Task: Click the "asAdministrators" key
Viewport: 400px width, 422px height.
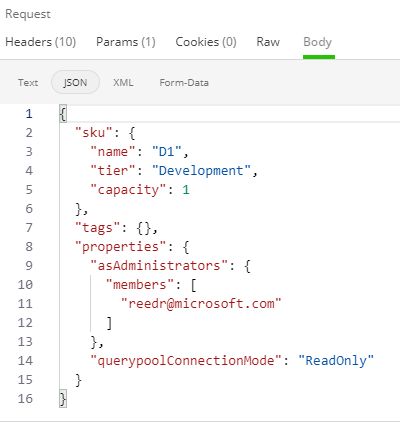Action: click(x=160, y=266)
